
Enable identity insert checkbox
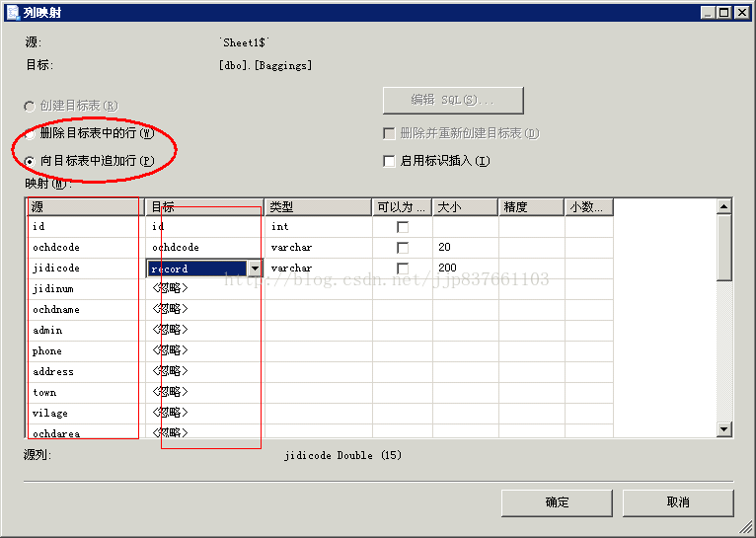(389, 161)
